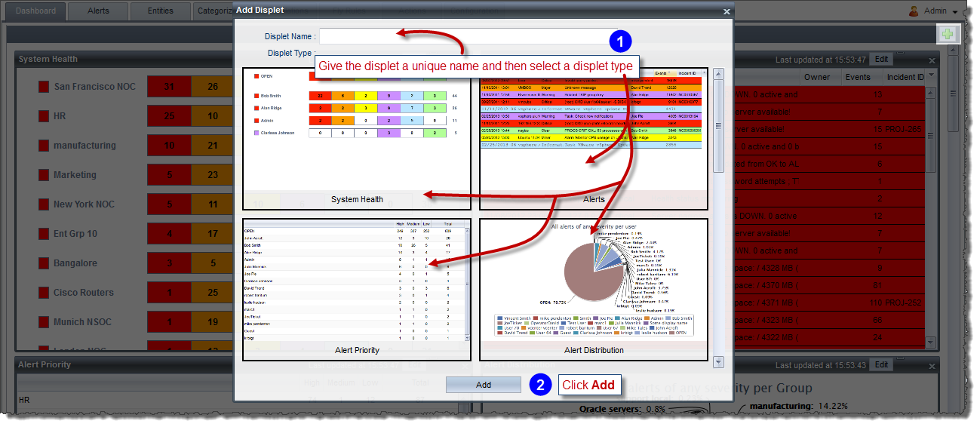The height and width of the screenshot is (427, 980).
Task: Click the red status square beside HR
Action: click(44, 116)
